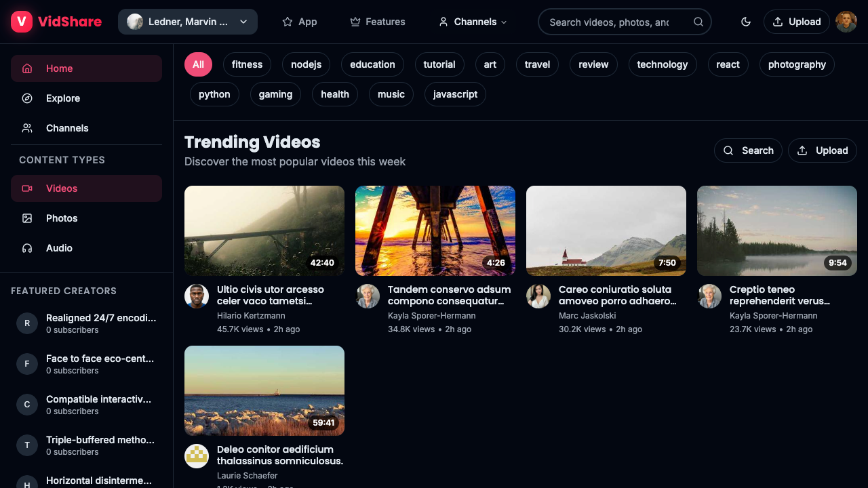Screen dimensions: 868x488
Task: Click the C creator avatar circle
Action: [x=27, y=405]
